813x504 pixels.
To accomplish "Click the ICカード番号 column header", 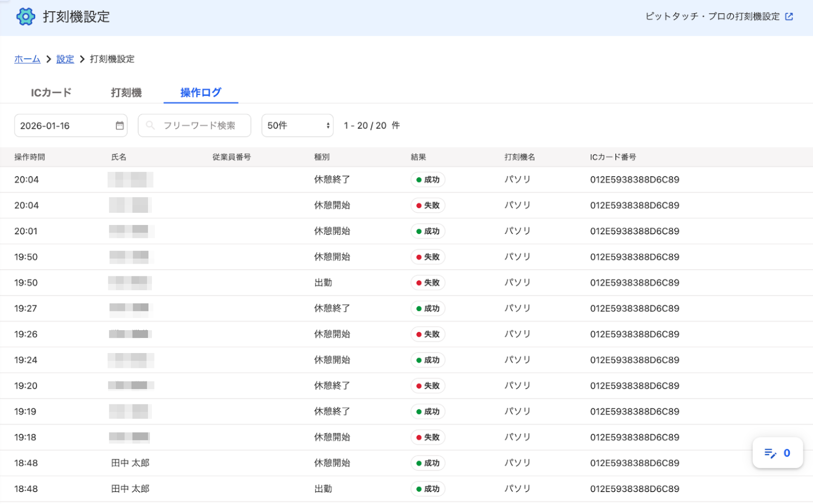I will pos(613,157).
